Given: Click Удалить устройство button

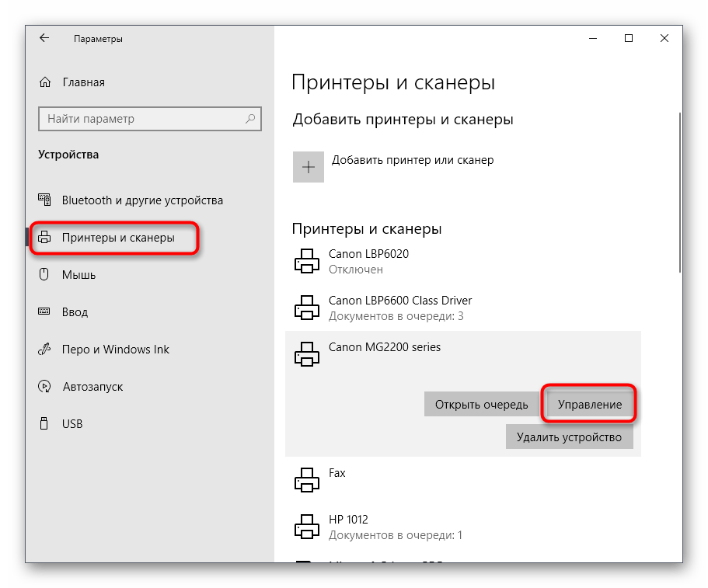Looking at the screenshot, I should point(570,437).
